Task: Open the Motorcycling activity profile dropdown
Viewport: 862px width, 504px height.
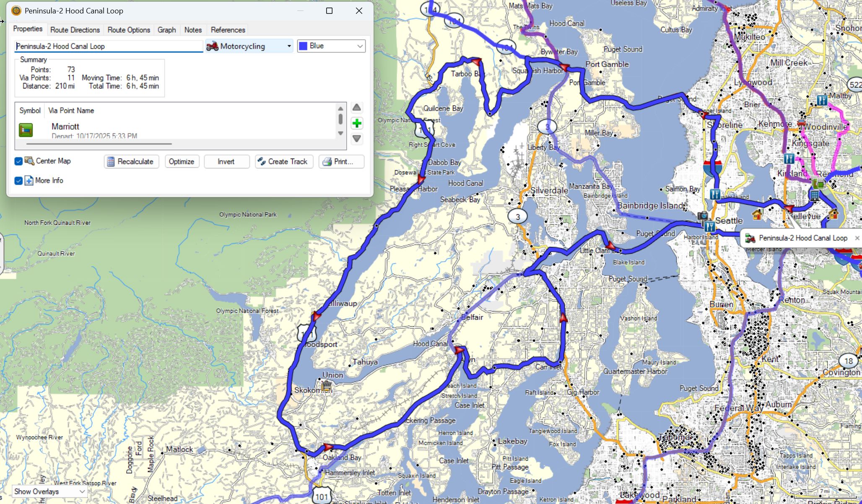Action: tap(249, 46)
